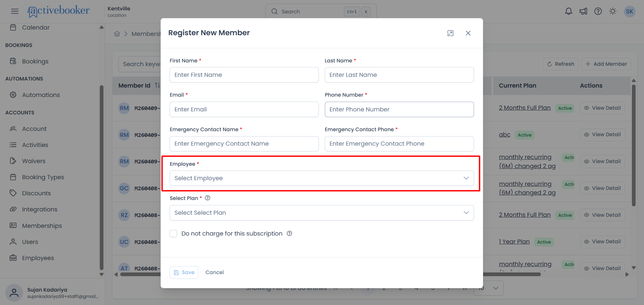Image resolution: width=644 pixels, height=305 pixels.
Task: View detail for the abc plan row
Action: click(602, 135)
